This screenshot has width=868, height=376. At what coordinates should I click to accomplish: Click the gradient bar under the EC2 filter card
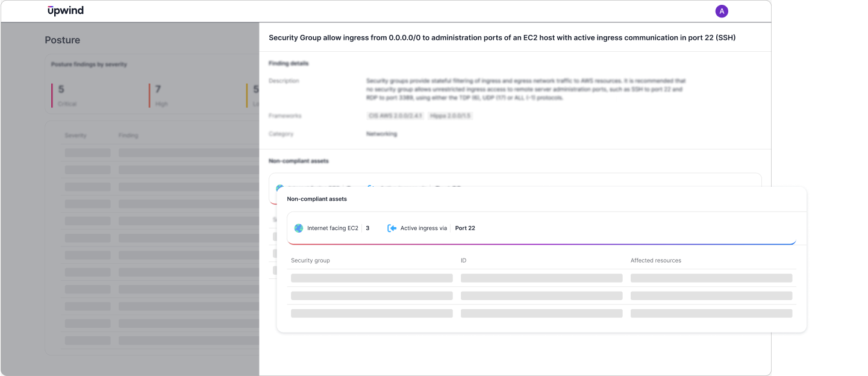click(542, 242)
